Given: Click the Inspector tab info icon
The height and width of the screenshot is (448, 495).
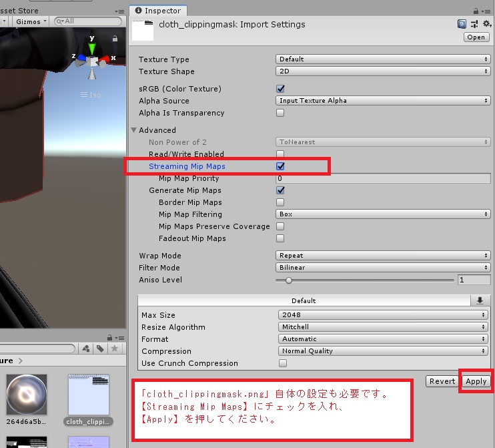Looking at the screenshot, I should [138, 11].
